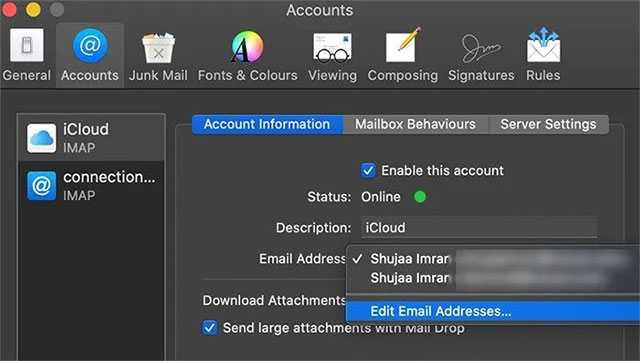This screenshot has width=640, height=361.
Task: Click the Description text field
Action: click(478, 227)
